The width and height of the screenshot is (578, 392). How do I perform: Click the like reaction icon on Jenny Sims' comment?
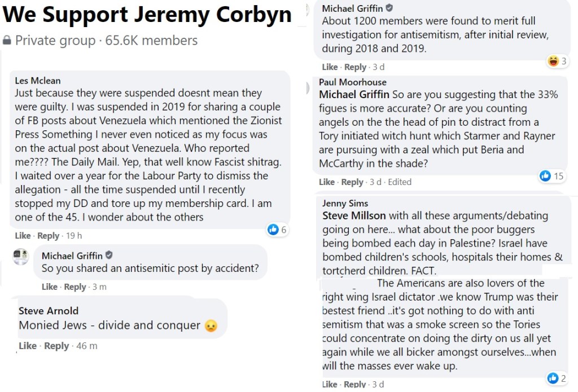point(553,378)
